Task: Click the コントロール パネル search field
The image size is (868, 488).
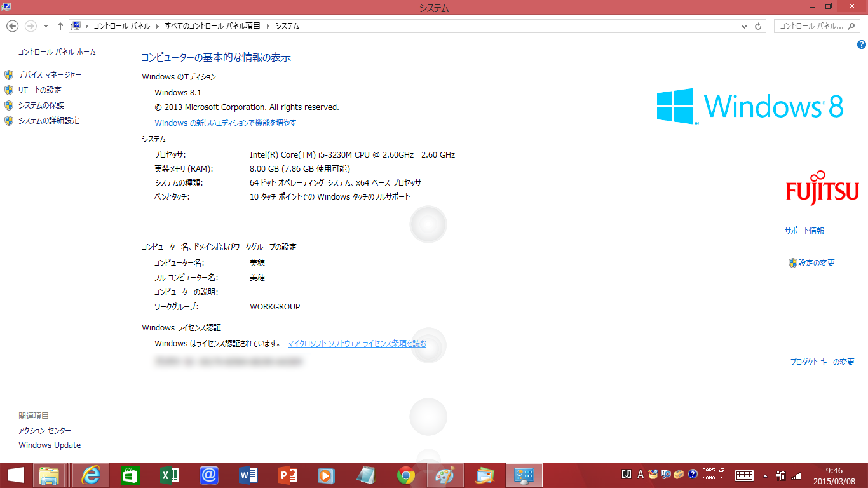Action: (x=817, y=26)
